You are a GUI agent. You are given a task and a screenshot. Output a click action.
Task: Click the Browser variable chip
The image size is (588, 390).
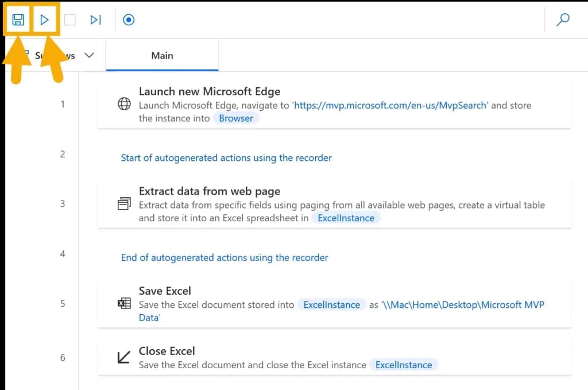point(236,118)
